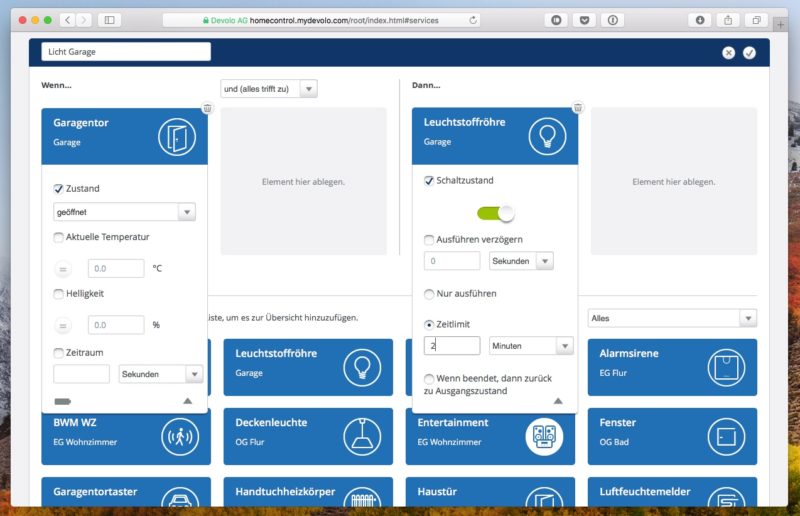
Task: Open the geöffnet state dropdown
Action: [124, 212]
